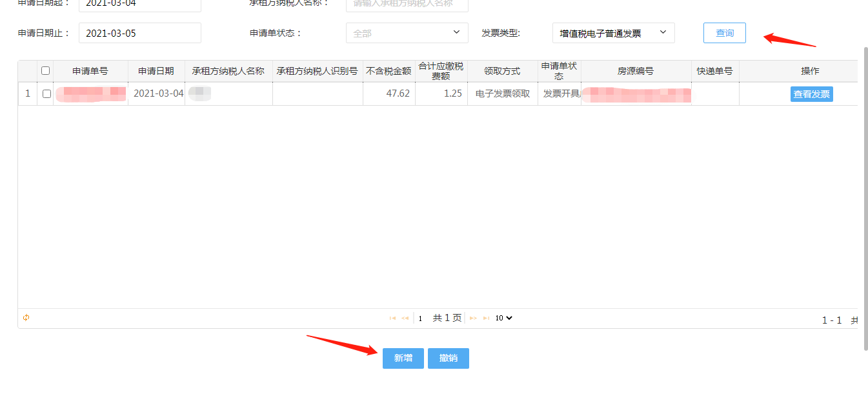868x401 pixels.
Task: Click the start date field showing 2021-03-04
Action: coord(139,5)
